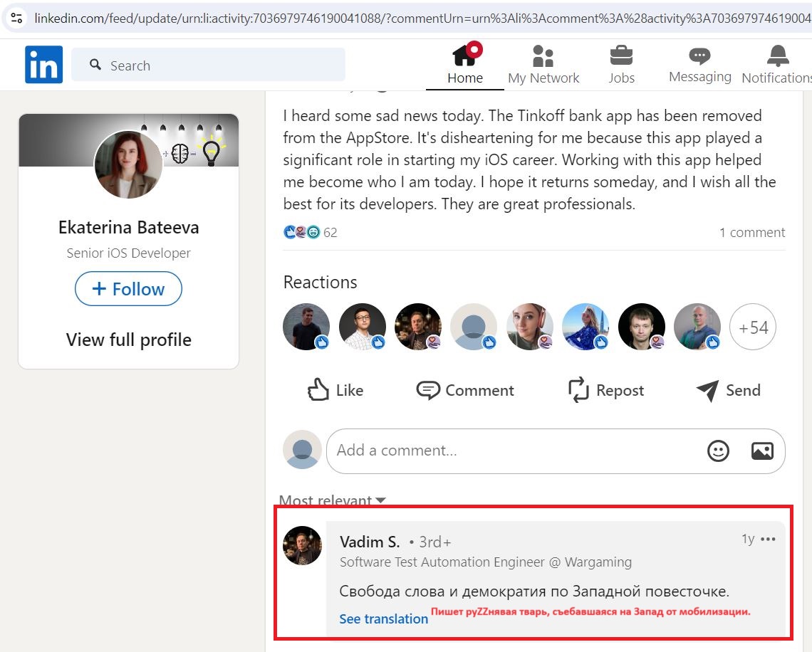Viewport: 812px width, 652px height.
Task: Click Ekaterina Bateeva's profile photo
Action: click(128, 164)
